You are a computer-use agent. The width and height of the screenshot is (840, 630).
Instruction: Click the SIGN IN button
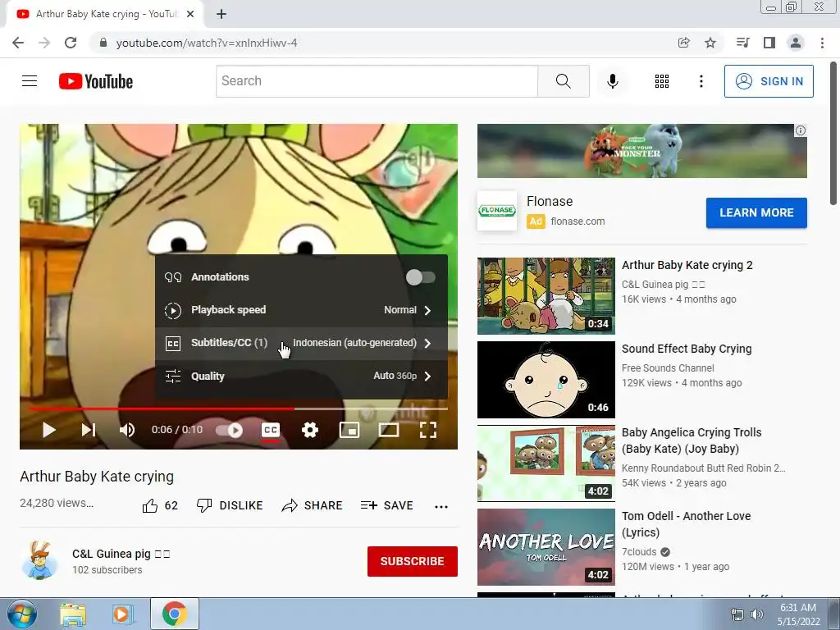click(x=768, y=81)
